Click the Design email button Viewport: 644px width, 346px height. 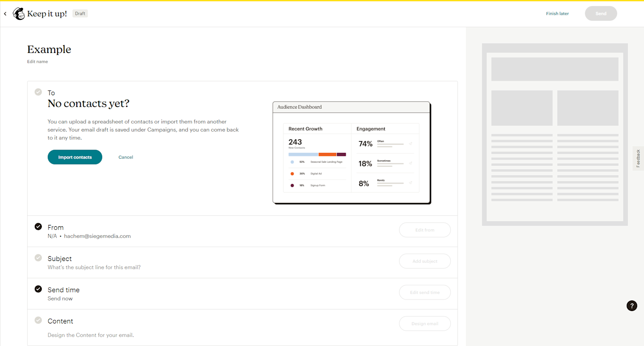pyautogui.click(x=425, y=324)
